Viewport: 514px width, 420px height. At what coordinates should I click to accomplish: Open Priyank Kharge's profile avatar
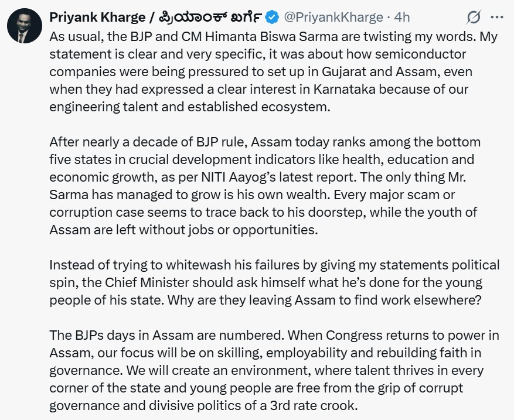click(x=24, y=27)
